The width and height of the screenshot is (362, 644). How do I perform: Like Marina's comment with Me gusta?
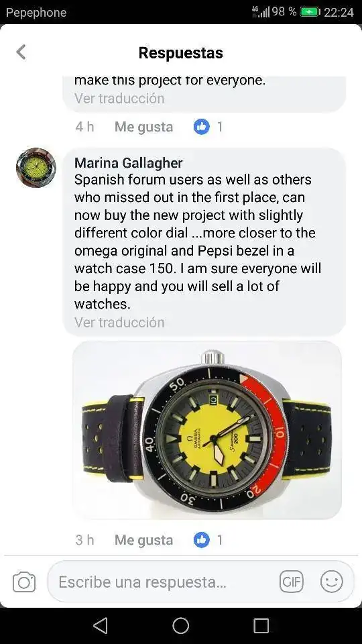tap(143, 540)
